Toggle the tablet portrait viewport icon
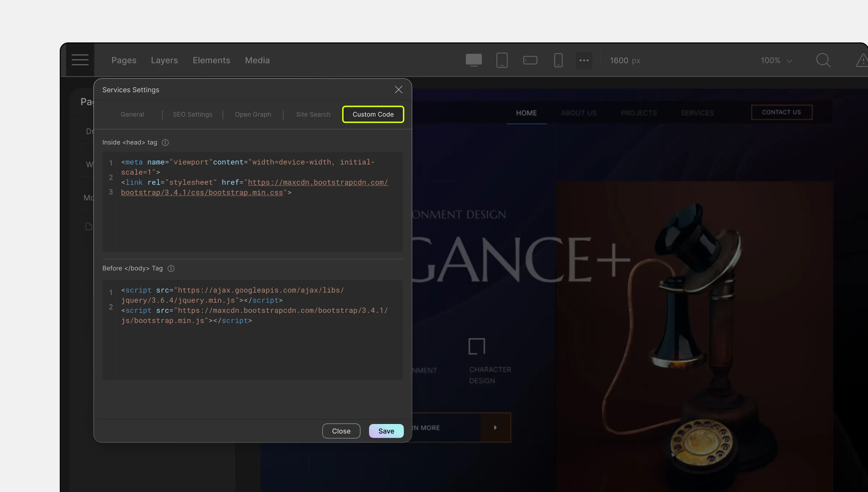 click(x=502, y=60)
